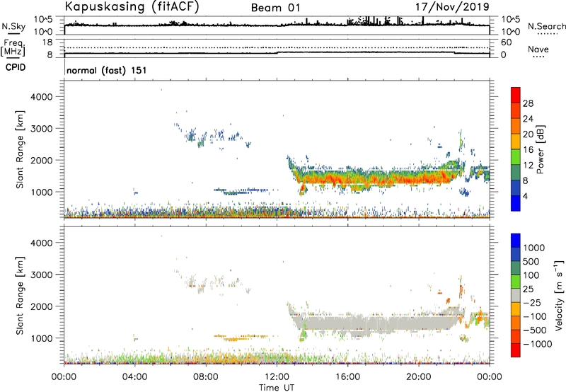Click the 18 tick on frequency axis
Image resolution: width=566 pixels, height=392 pixels.
click(47, 42)
